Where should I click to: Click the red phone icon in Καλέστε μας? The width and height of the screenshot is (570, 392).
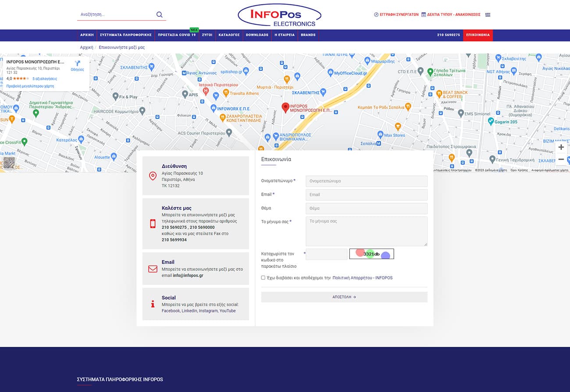click(x=153, y=224)
